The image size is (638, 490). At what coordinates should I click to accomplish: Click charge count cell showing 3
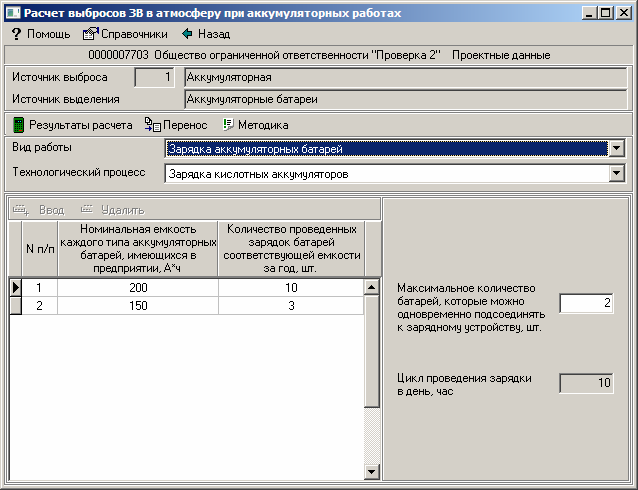[x=290, y=306]
